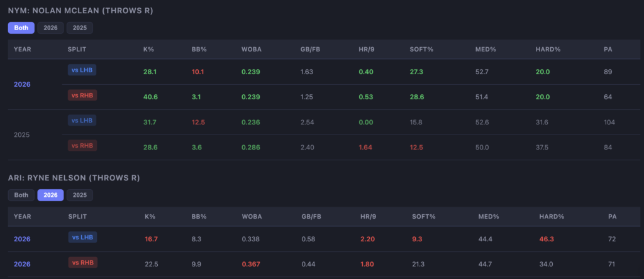Click the MED% header in Nelson's table
This screenshot has width=644, height=279.
coord(489,216)
